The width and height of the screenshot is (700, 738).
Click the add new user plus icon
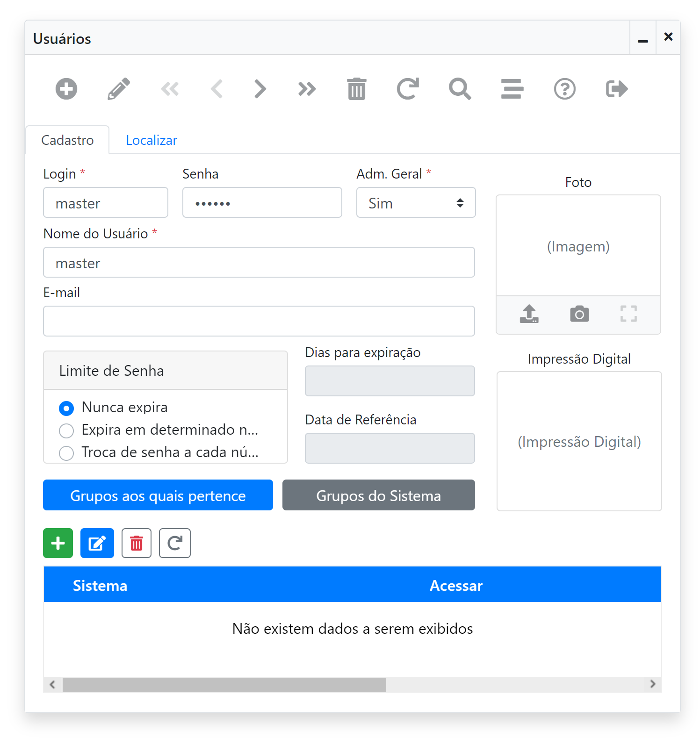[66, 89]
